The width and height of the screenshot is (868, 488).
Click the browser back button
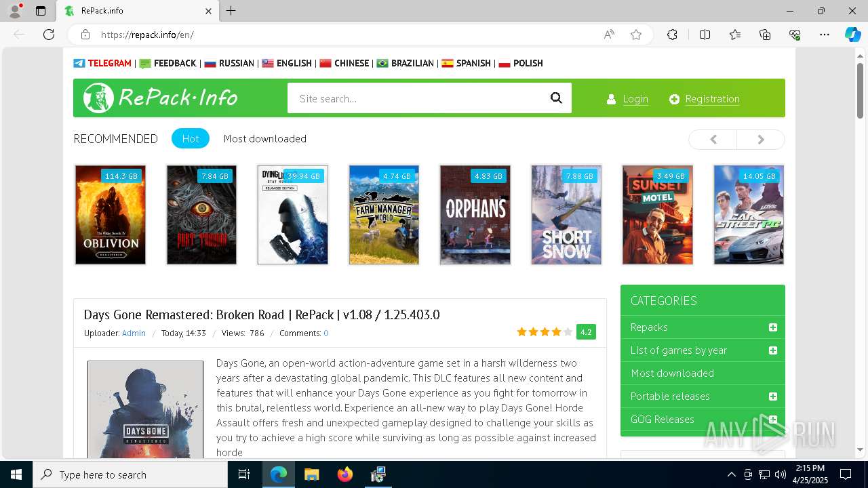[x=19, y=35]
